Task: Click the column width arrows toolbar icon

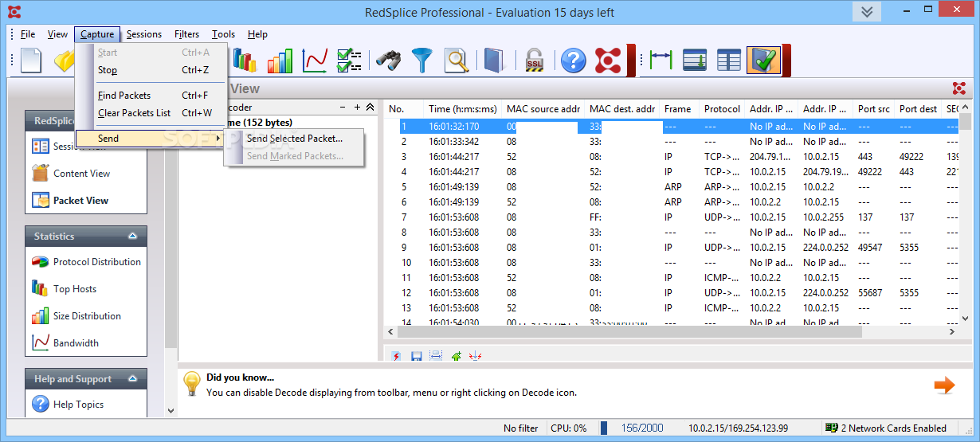Action: (x=661, y=61)
